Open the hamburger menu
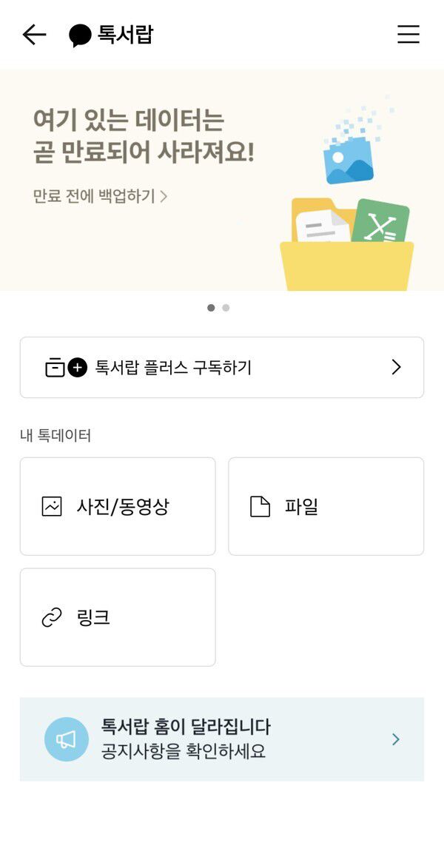 tap(408, 35)
